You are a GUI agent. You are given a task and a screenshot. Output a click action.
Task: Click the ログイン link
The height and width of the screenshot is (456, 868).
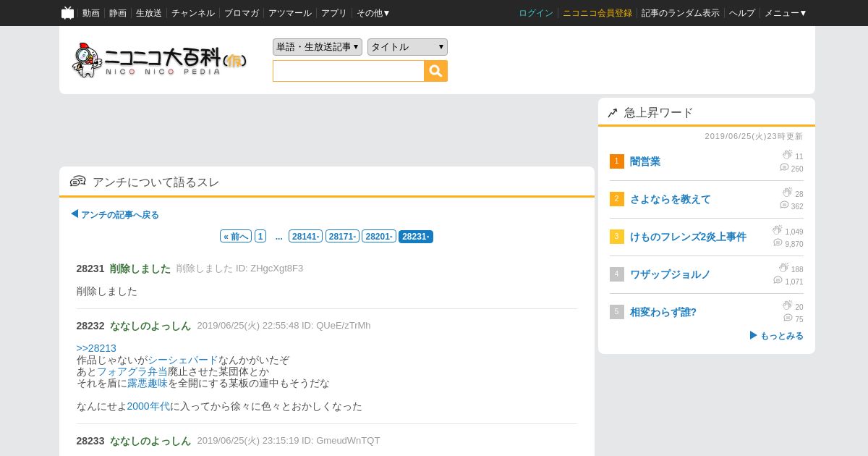tap(536, 13)
